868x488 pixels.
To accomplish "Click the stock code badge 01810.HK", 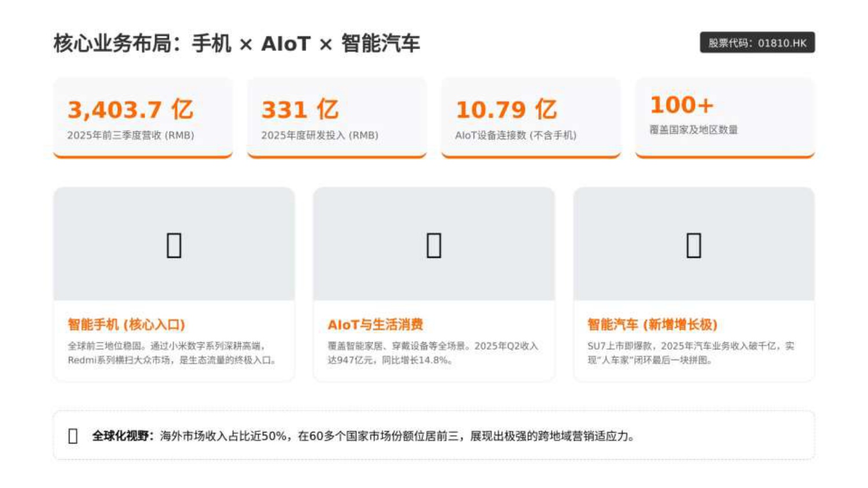I will [757, 43].
